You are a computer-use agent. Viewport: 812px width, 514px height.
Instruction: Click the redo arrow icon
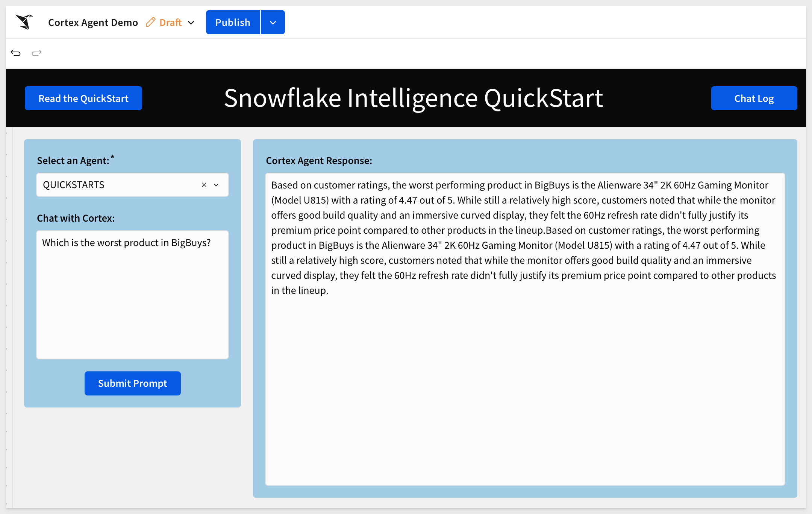(x=36, y=53)
